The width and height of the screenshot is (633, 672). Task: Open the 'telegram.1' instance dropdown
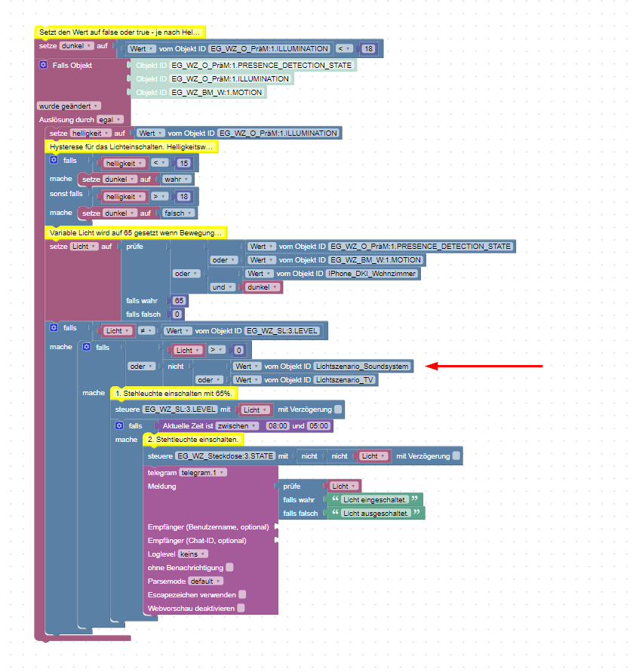point(203,473)
